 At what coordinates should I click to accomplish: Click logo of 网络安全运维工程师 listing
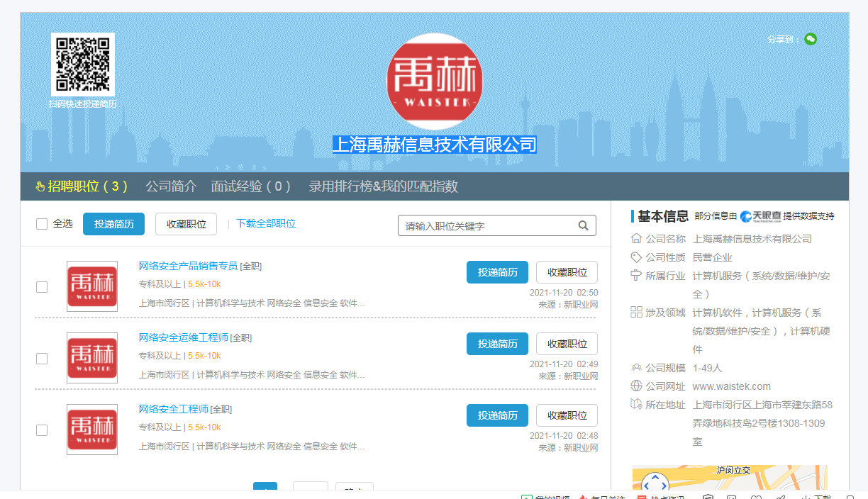[x=92, y=358]
